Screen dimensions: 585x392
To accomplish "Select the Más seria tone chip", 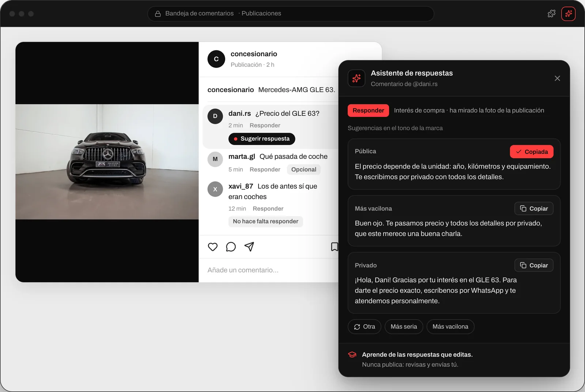I will click(x=404, y=327).
